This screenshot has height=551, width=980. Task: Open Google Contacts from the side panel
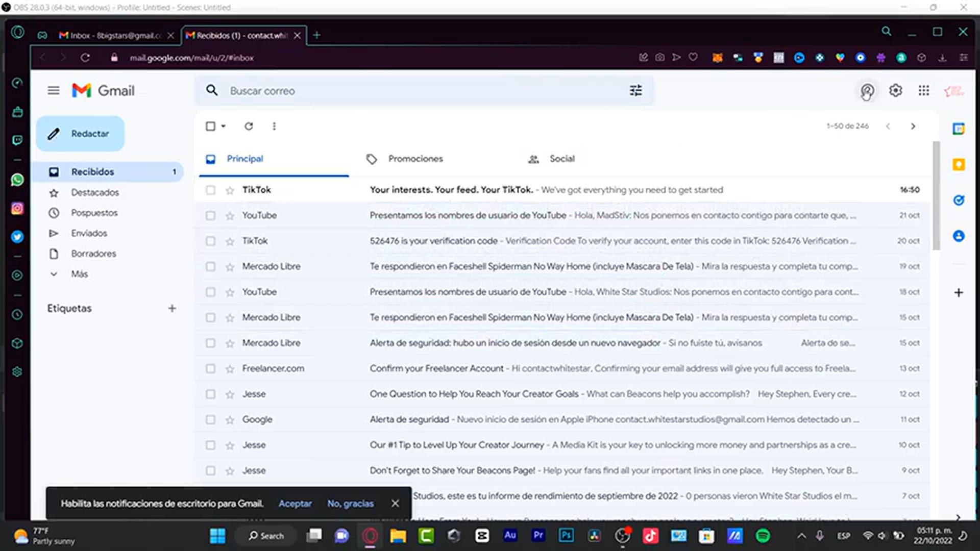(x=959, y=236)
